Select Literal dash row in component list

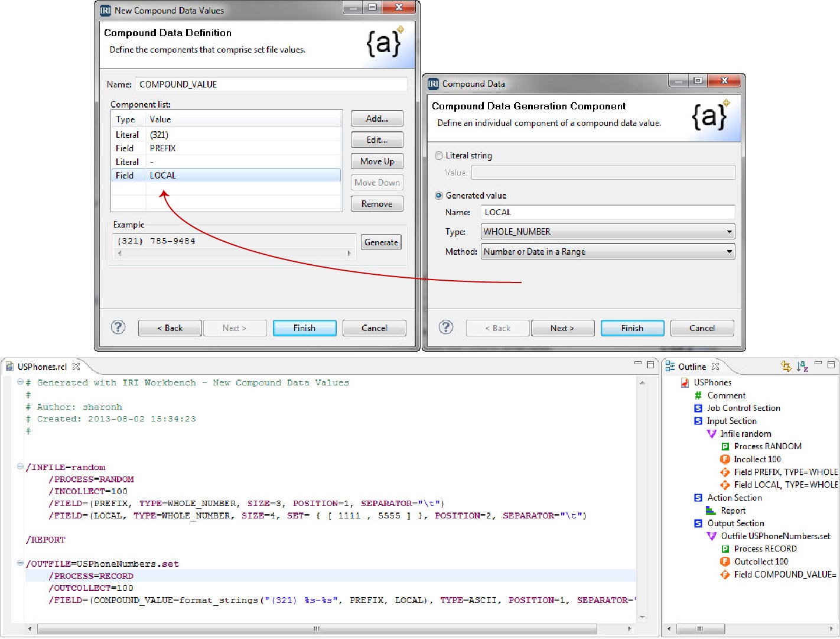click(226, 162)
